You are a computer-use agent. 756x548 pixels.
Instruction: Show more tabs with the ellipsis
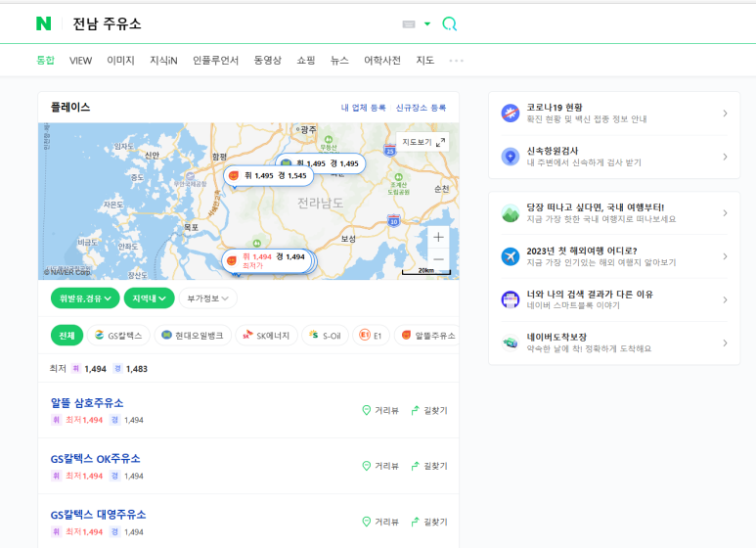[x=456, y=61]
